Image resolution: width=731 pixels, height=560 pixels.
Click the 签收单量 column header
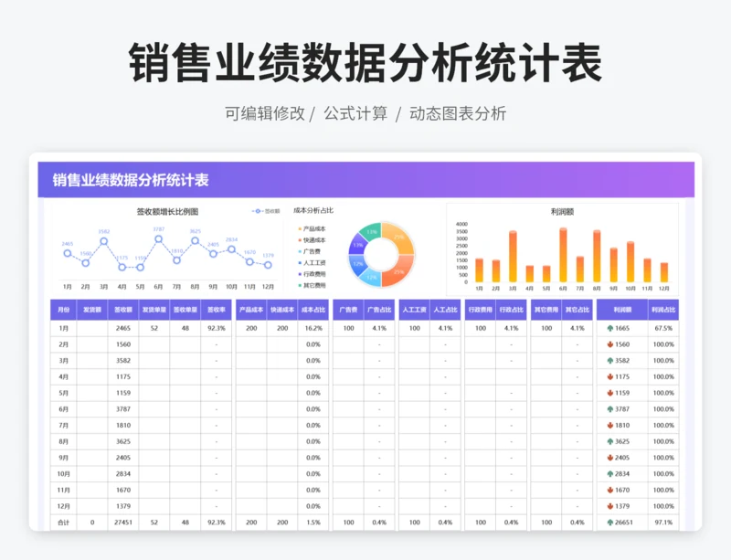[185, 310]
